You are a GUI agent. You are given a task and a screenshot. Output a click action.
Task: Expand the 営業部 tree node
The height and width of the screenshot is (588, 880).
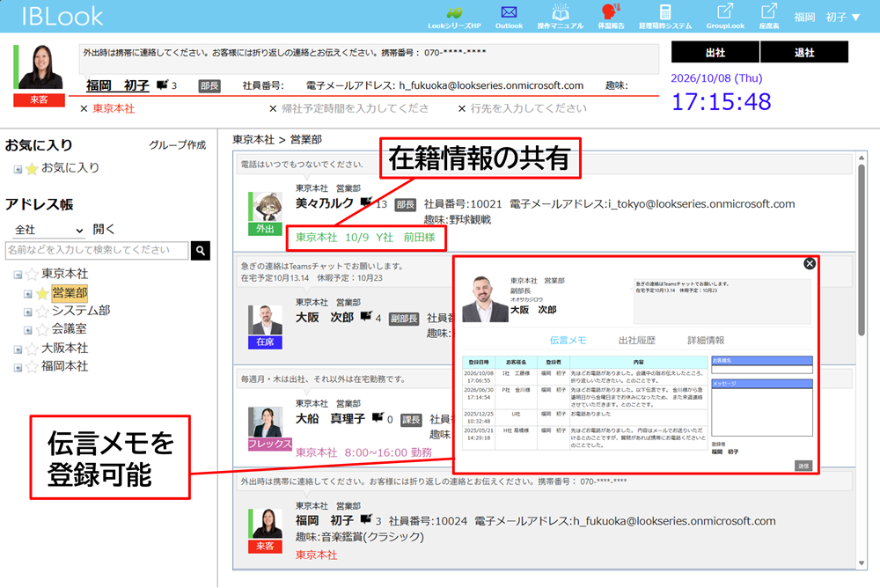click(27, 294)
